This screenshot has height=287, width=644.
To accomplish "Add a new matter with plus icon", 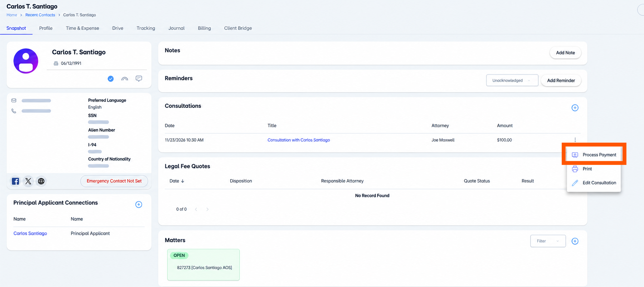I will tap(575, 241).
